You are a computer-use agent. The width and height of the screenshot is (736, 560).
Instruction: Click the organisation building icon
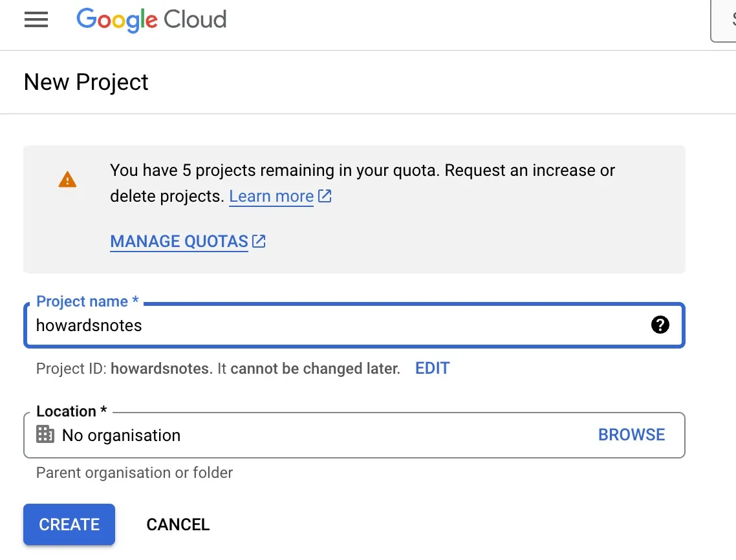[45, 435]
